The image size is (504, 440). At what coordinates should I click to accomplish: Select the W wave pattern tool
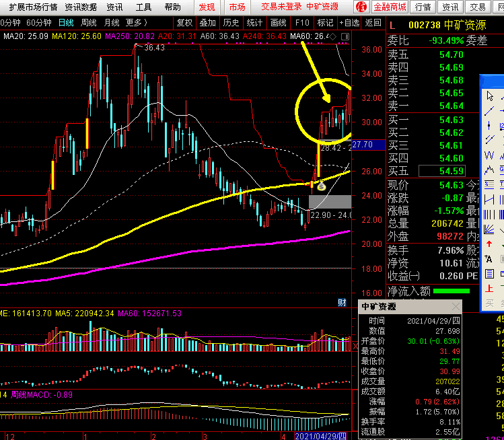point(489,155)
